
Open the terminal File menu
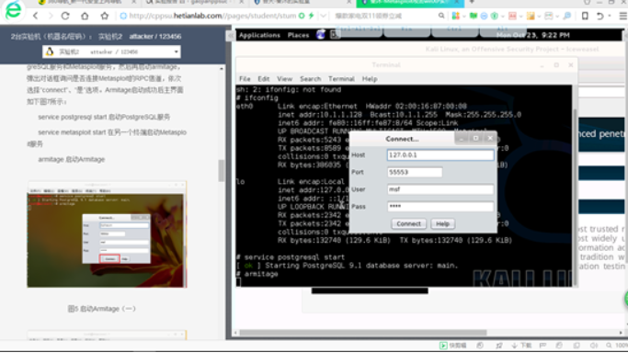(x=245, y=79)
